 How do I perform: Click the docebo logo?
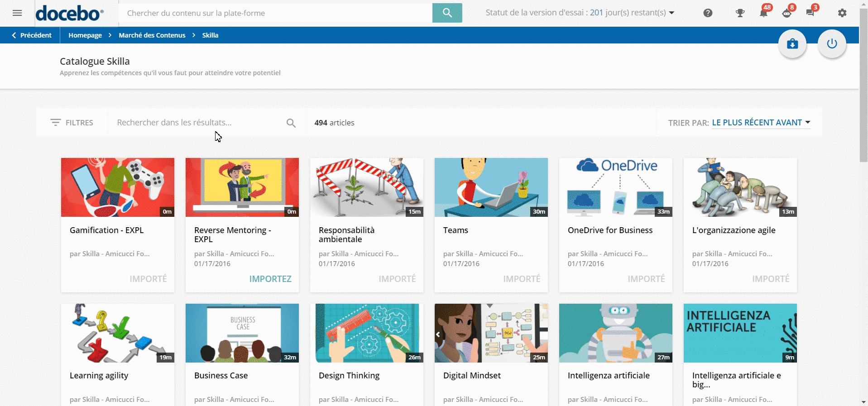click(69, 13)
